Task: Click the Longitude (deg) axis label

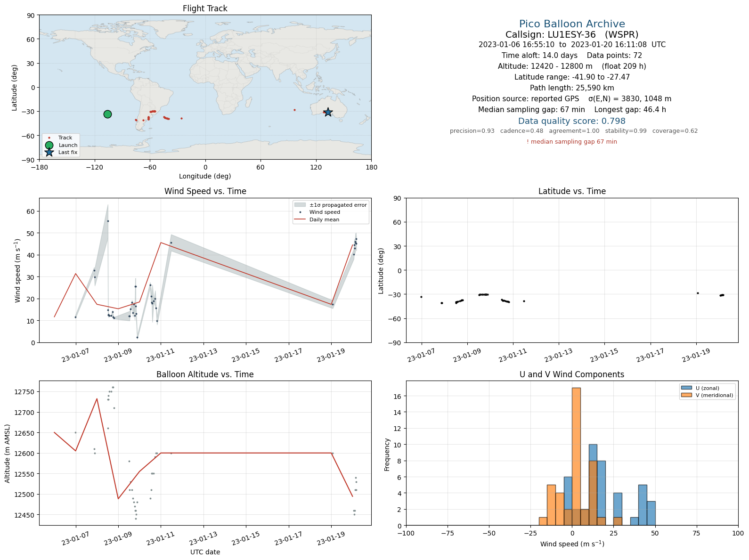Action: point(205,176)
